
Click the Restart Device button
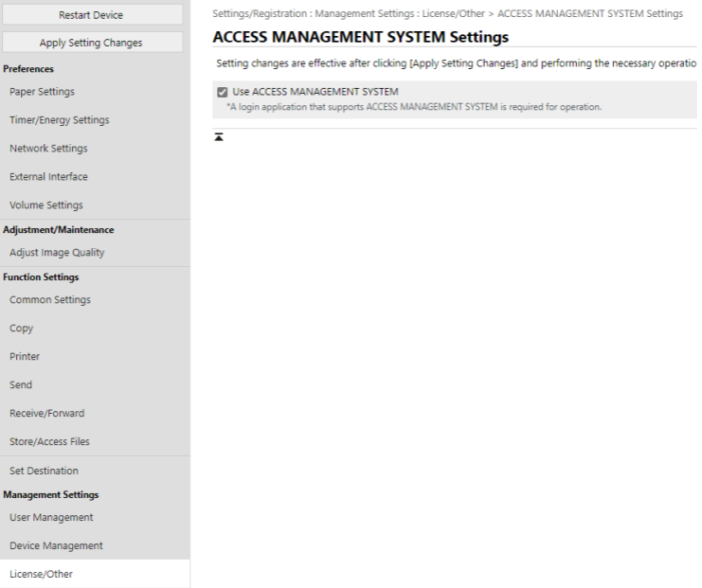click(91, 15)
